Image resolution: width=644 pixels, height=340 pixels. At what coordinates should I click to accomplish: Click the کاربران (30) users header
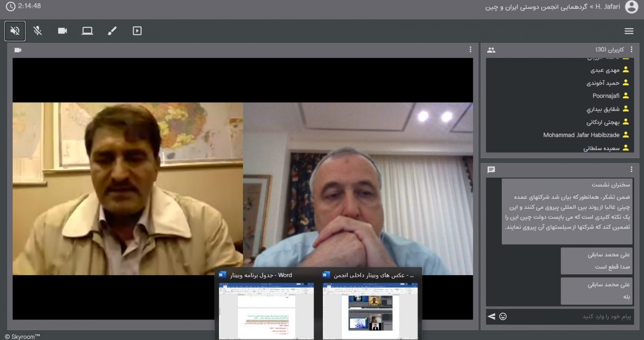pos(610,49)
